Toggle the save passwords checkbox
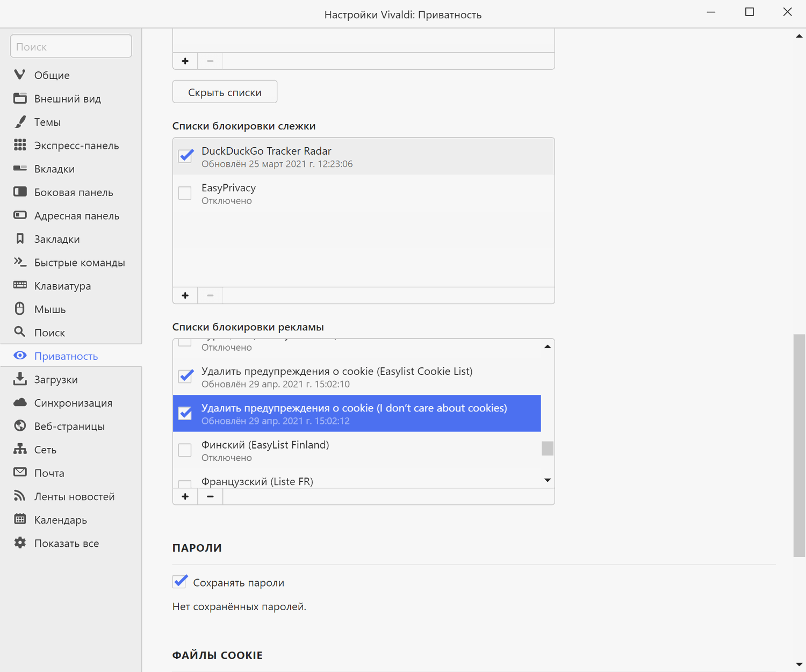The width and height of the screenshot is (806, 672). (x=180, y=582)
